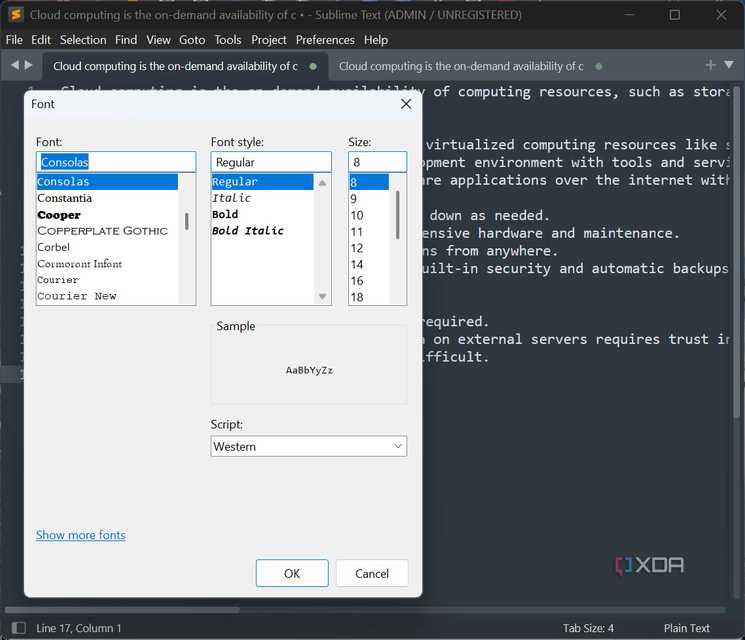Image resolution: width=745 pixels, height=640 pixels.
Task: Select size 18 in the size list
Action: pos(369,297)
